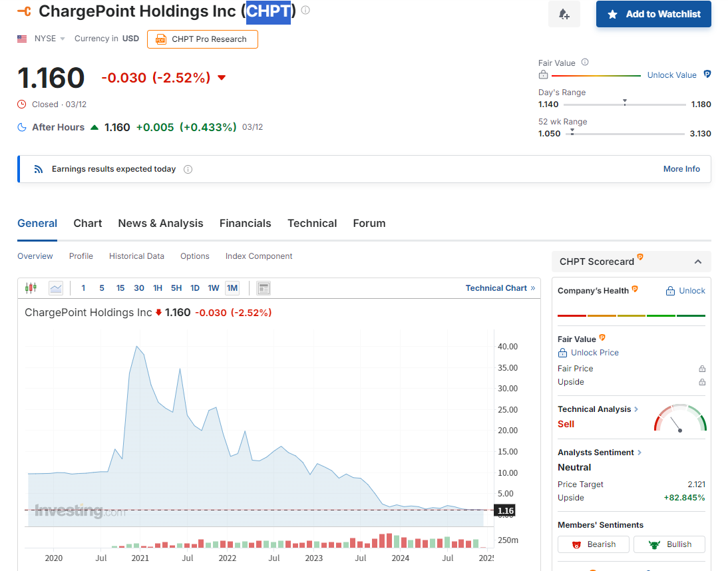The image size is (728, 571).
Task: Click the highlighted CHPT ticker text
Action: 268,11
